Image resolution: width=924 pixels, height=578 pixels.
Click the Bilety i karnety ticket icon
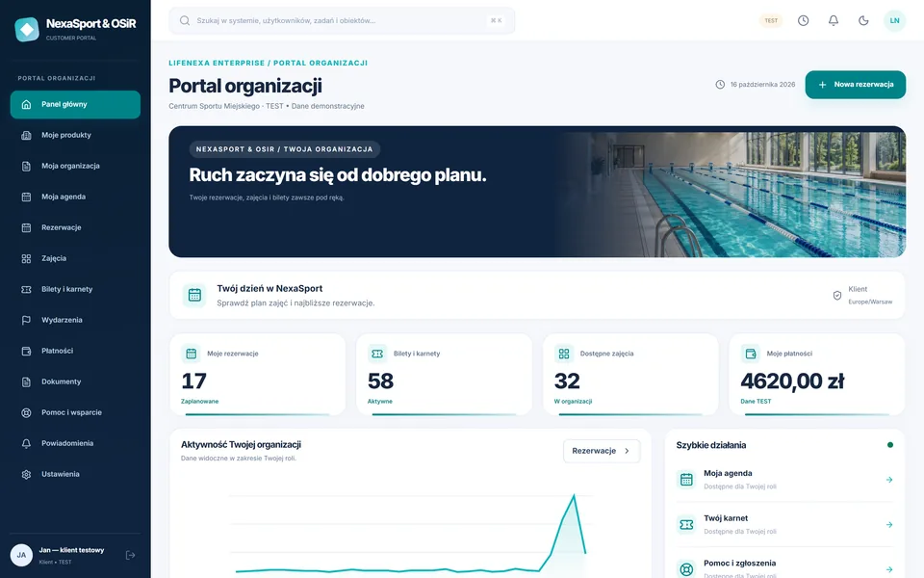click(377, 354)
